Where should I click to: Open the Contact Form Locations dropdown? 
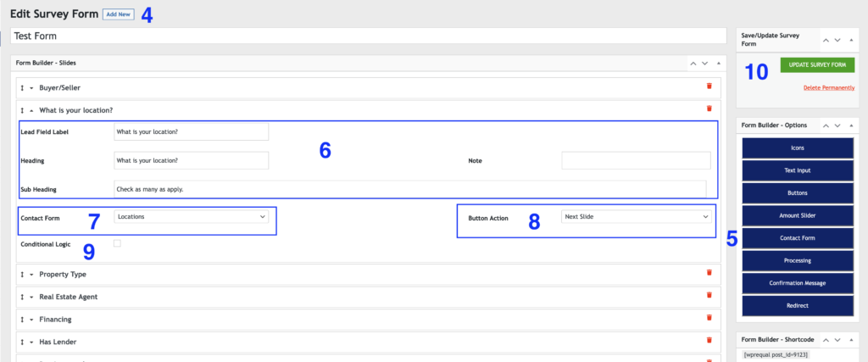click(x=192, y=217)
